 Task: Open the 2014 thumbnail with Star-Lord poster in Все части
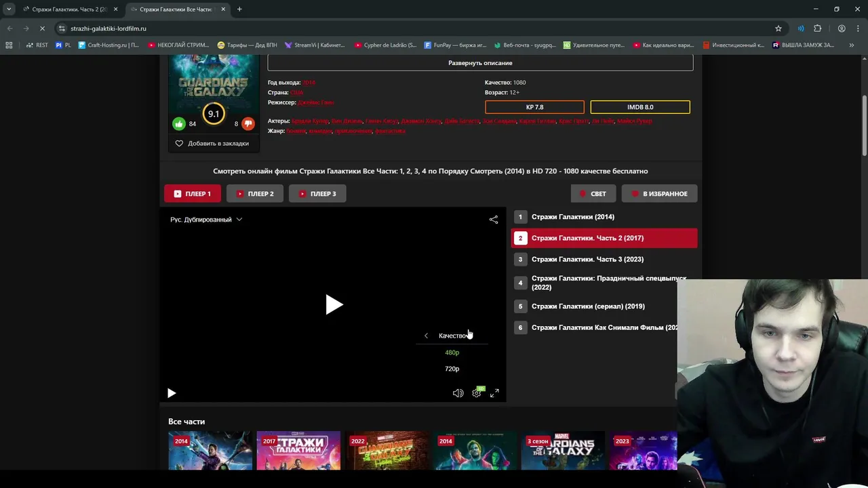(210, 451)
